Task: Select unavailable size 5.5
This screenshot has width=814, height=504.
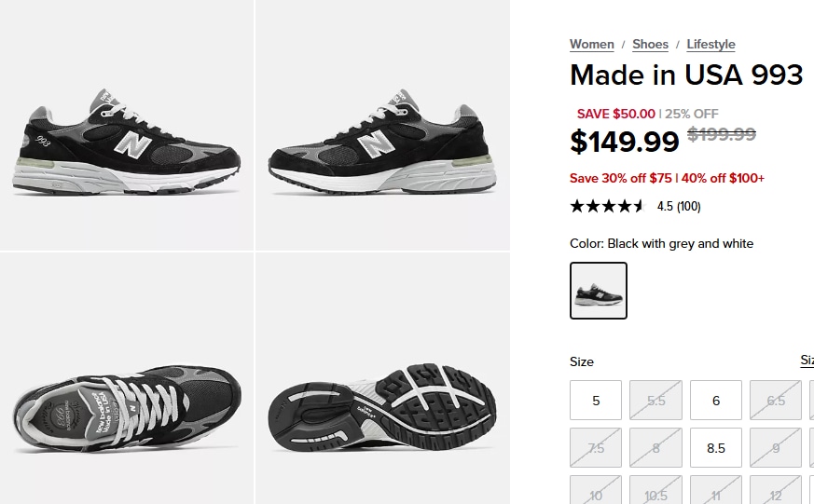Action: click(655, 401)
